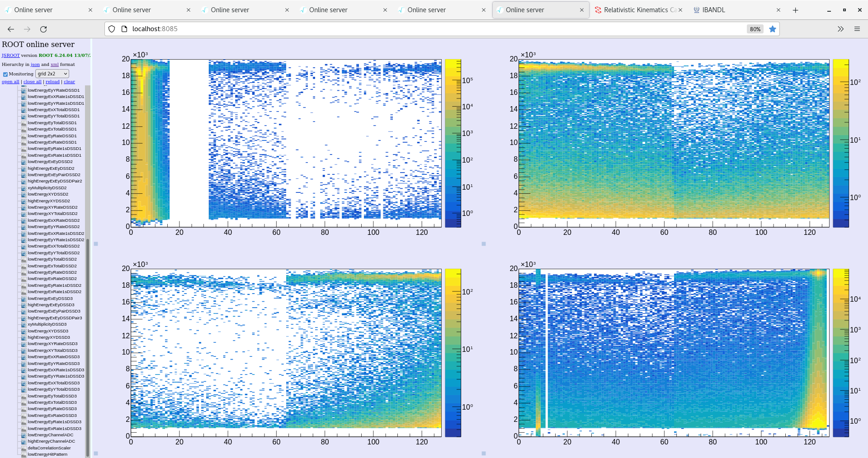Select lowEnergyEyYTotalDSSD1 in the tree

coord(53,116)
